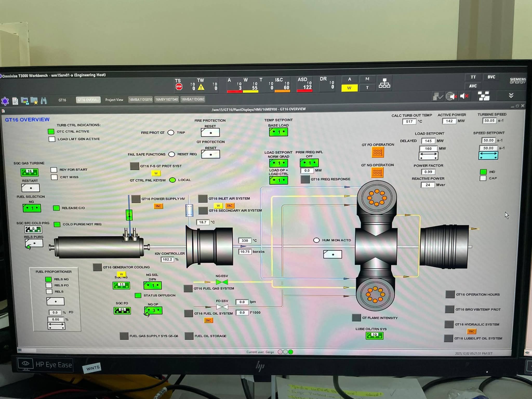The image size is (532, 399).
Task: Switch to the 16MBY10DT040 tab
Action: [167, 99]
